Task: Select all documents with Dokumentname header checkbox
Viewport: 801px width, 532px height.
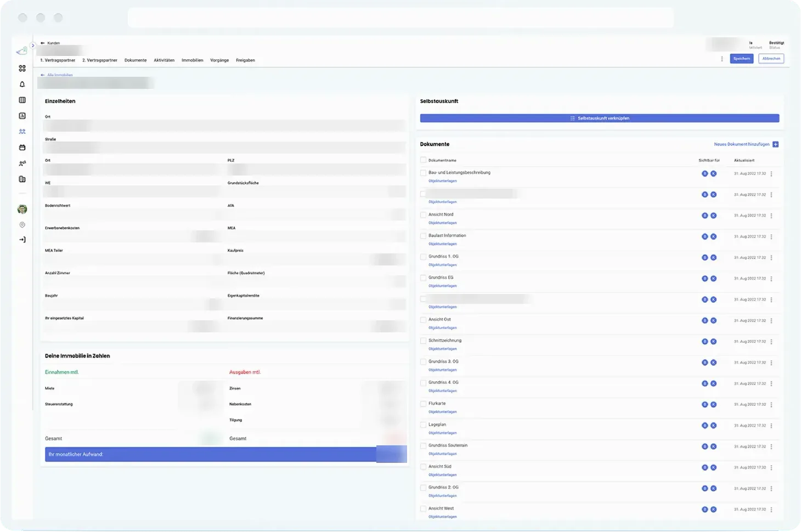Action: click(423, 160)
